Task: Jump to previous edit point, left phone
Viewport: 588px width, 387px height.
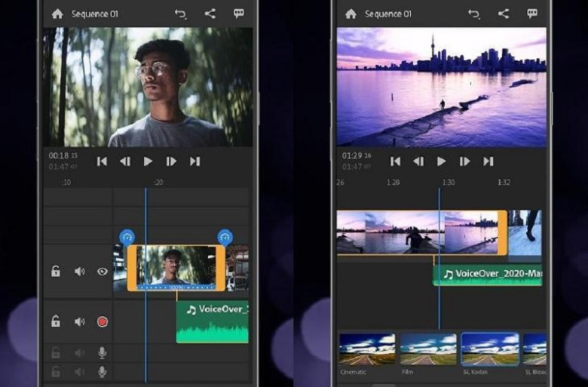Action: click(x=102, y=161)
